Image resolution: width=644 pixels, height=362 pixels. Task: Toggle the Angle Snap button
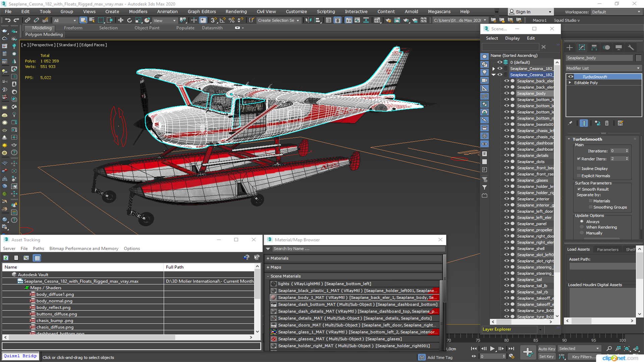click(x=222, y=20)
